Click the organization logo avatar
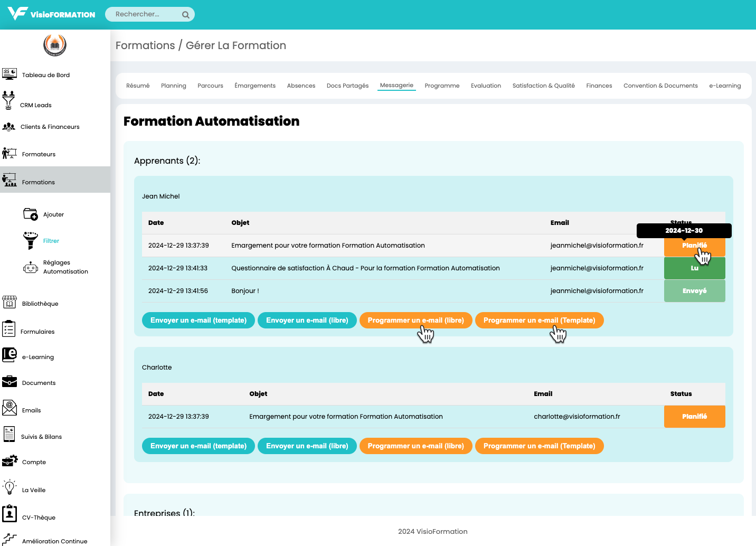 [55, 45]
